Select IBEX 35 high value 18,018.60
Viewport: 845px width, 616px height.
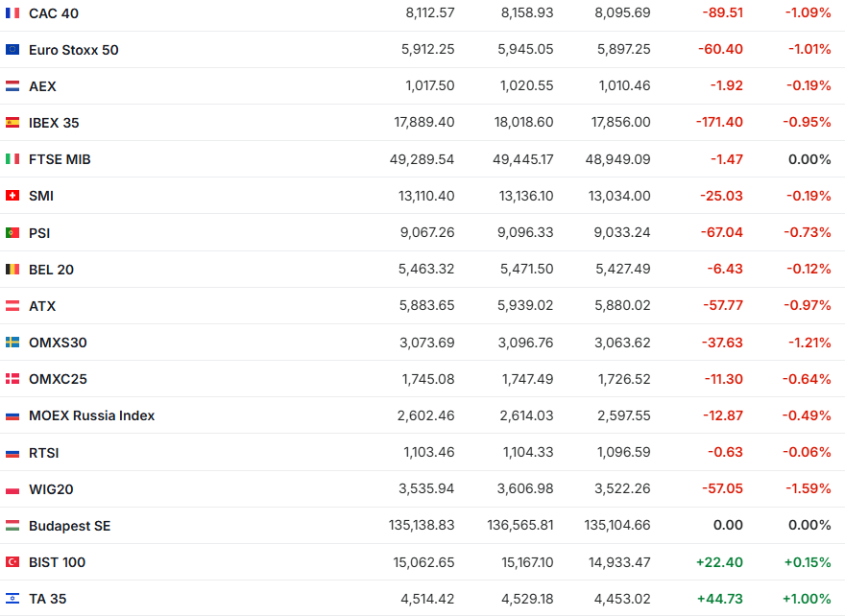(524, 122)
